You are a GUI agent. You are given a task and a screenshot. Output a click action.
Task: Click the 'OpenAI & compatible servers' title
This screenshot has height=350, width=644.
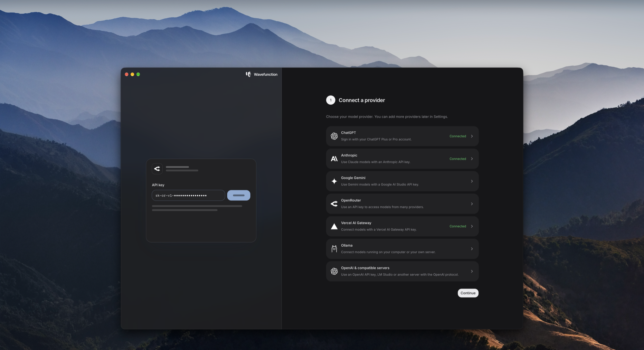[x=365, y=268]
